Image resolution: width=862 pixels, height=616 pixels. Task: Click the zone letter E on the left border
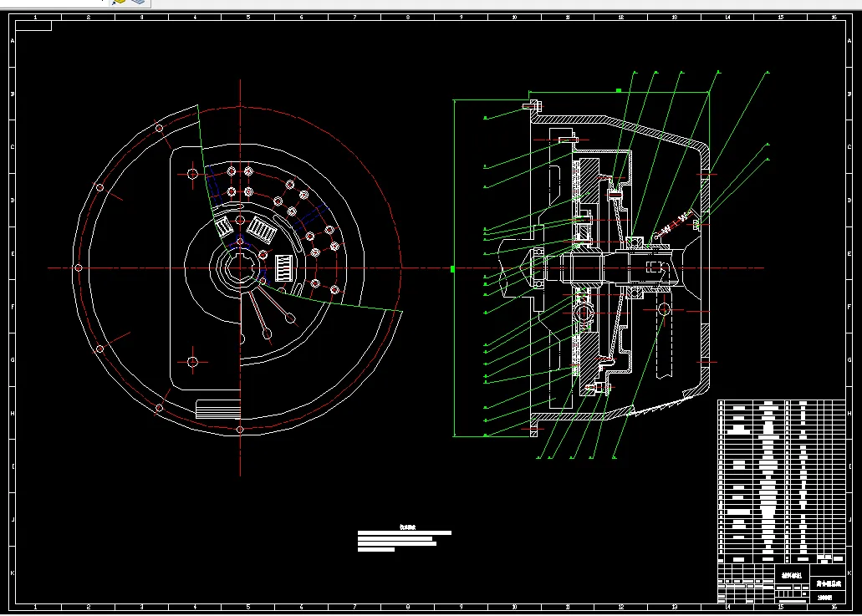[x=12, y=254]
